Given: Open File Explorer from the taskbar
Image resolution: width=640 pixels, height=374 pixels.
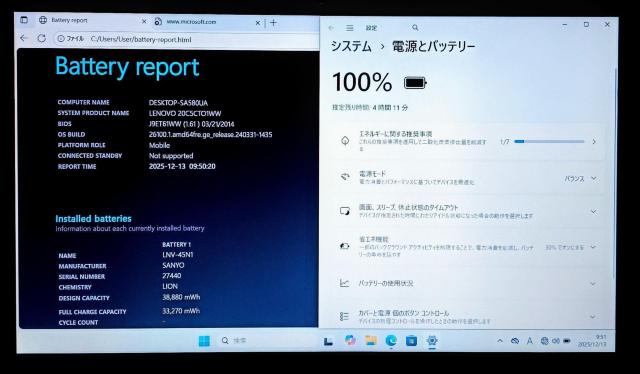Looking at the screenshot, I should tap(371, 340).
